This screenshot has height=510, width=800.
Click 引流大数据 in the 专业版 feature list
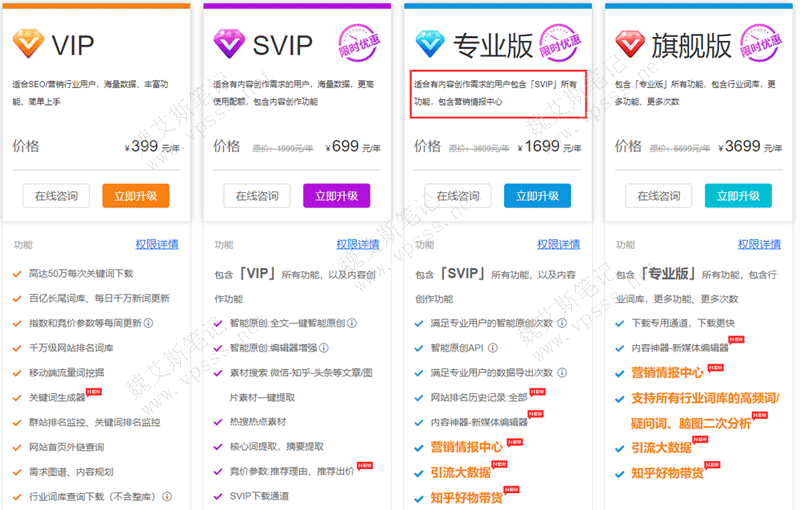point(460,472)
